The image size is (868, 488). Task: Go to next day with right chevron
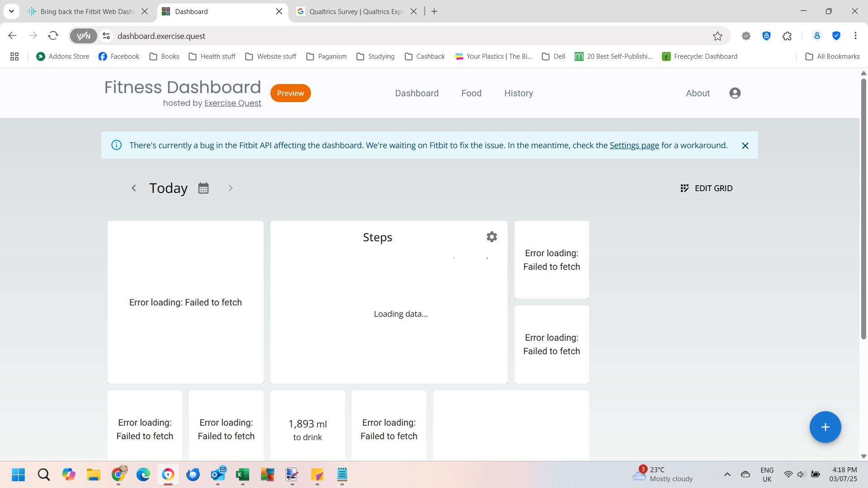(231, 188)
